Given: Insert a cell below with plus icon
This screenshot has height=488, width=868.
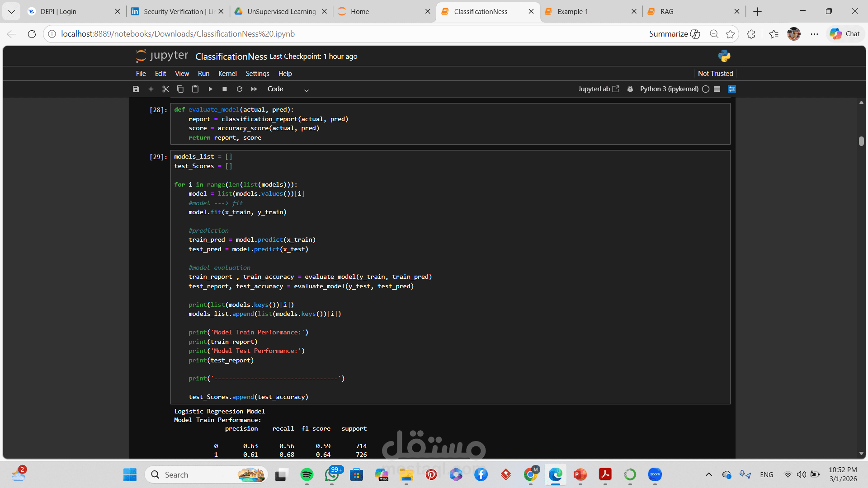Looking at the screenshot, I should (151, 89).
